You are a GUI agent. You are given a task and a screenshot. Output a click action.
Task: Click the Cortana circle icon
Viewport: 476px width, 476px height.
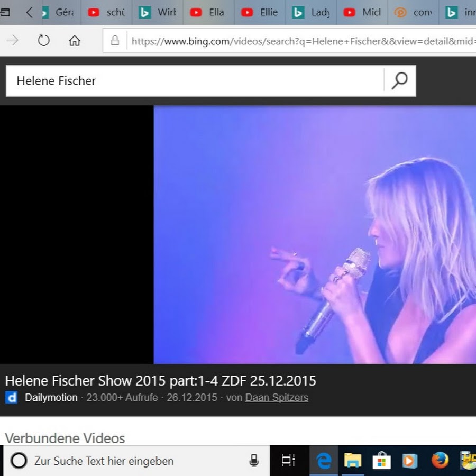point(19,461)
